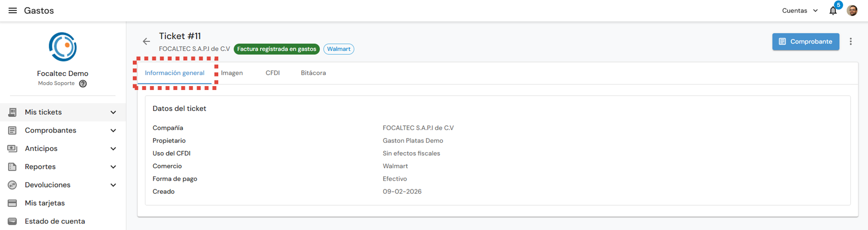Screen dimensions: 868x230
Task: Expand the Mis tickets chevron
Action: click(113, 112)
